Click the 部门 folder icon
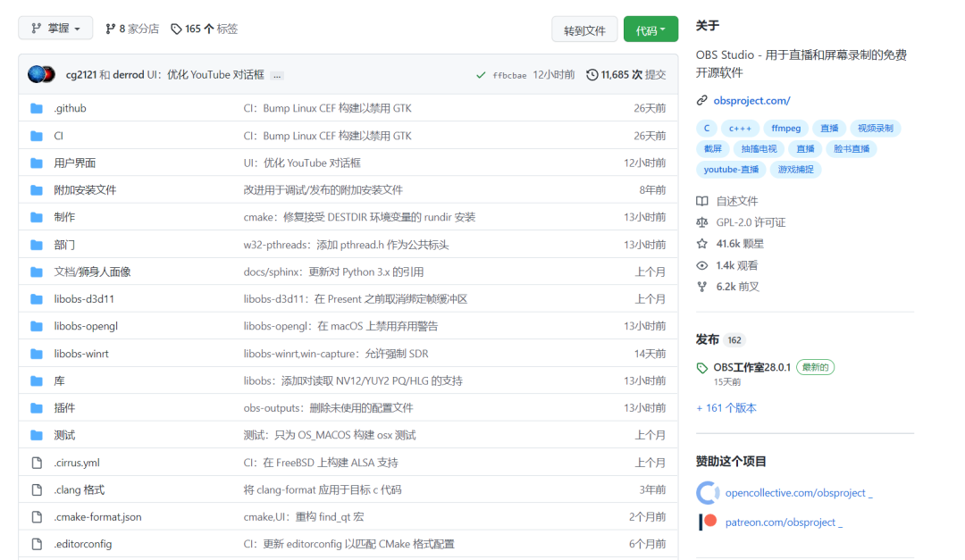This screenshot has width=965, height=560. [x=37, y=245]
